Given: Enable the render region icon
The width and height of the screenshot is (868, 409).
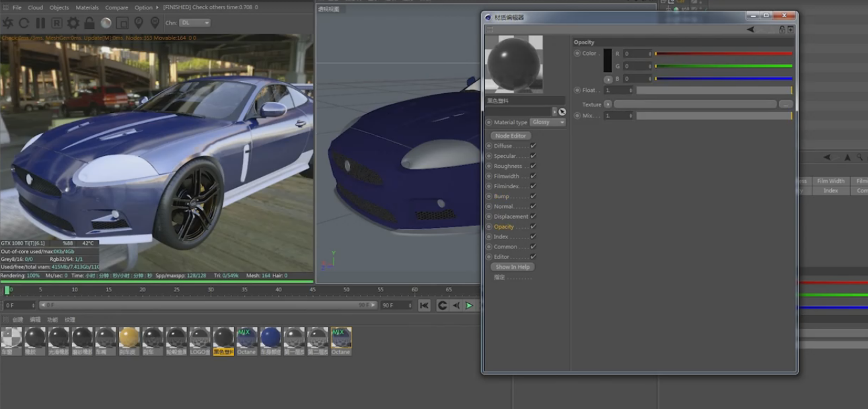Looking at the screenshot, I should pos(122,23).
